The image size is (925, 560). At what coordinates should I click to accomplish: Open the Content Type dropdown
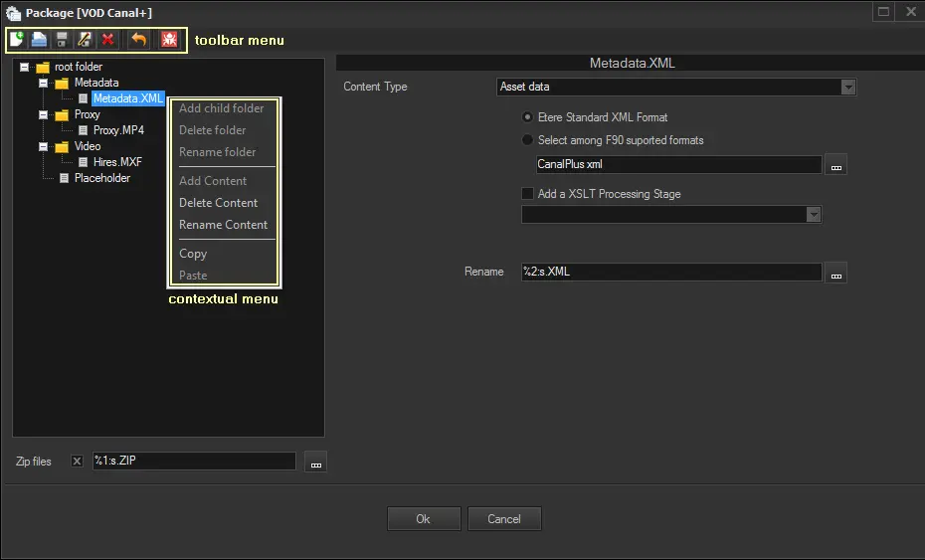click(x=847, y=88)
